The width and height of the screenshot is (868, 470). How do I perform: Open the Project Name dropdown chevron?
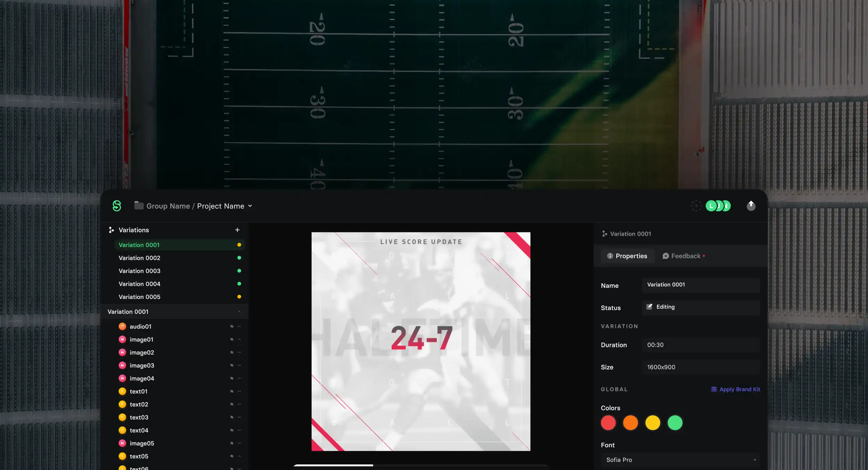pos(250,206)
